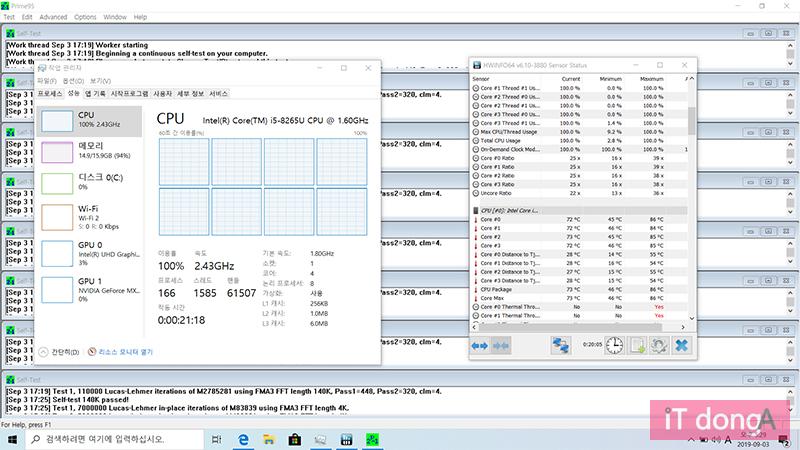800x450 pixels.
Task: Click the HWiNFO clock reset timer icon
Action: tap(614, 345)
